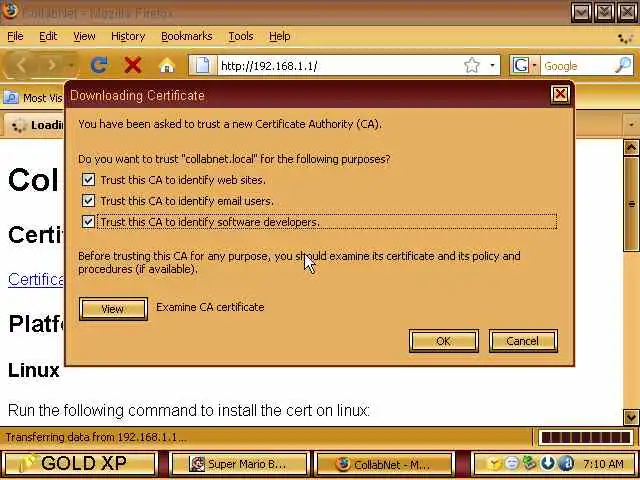Open the back/forward history dropdown arrow
This screenshot has height=480, width=640.
click(71, 65)
